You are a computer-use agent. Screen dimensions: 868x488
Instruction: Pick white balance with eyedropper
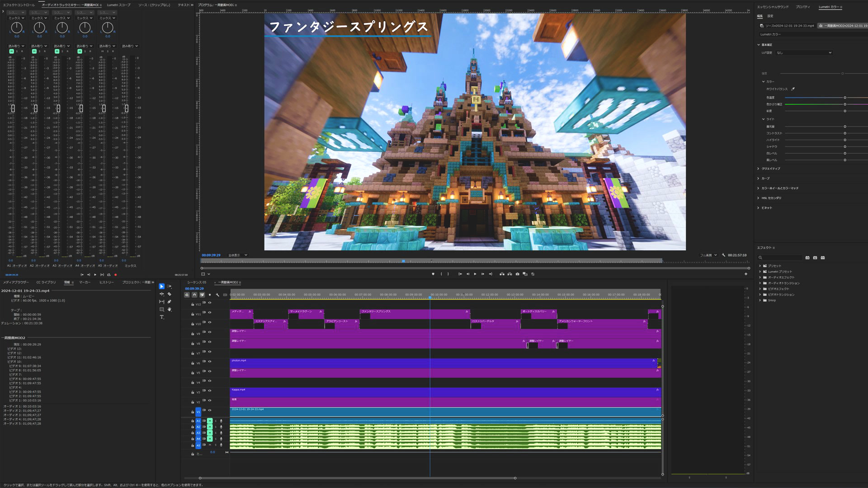(x=793, y=89)
